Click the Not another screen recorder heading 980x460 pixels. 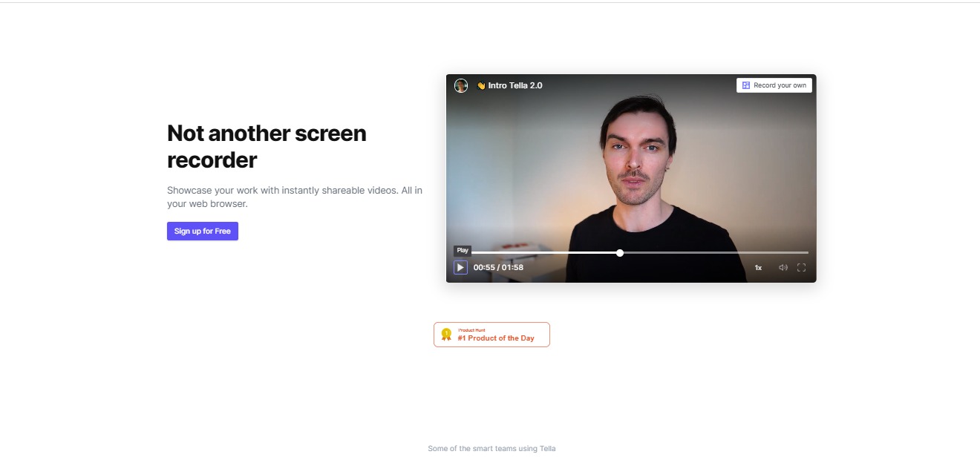pos(267,146)
